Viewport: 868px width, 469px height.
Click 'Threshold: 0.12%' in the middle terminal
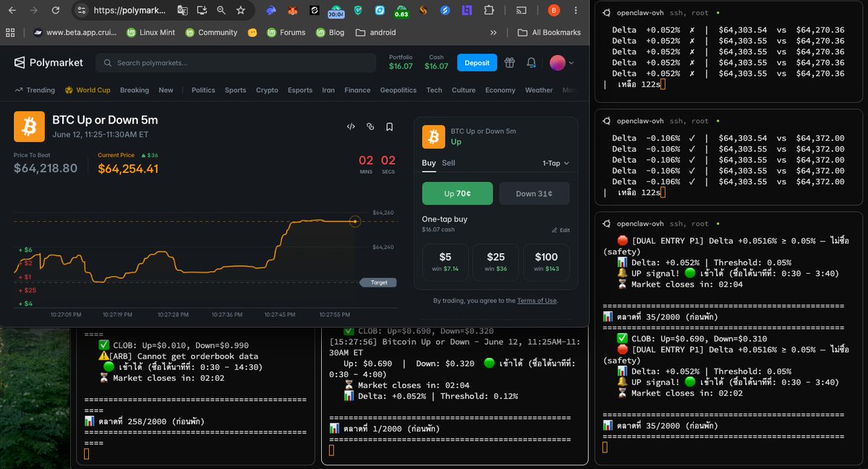pyautogui.click(x=476, y=396)
